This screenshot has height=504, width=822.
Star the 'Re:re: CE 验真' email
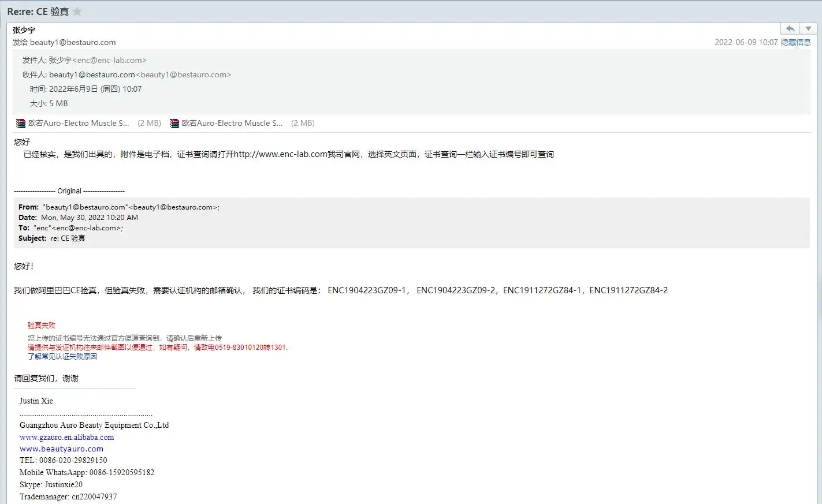point(77,12)
